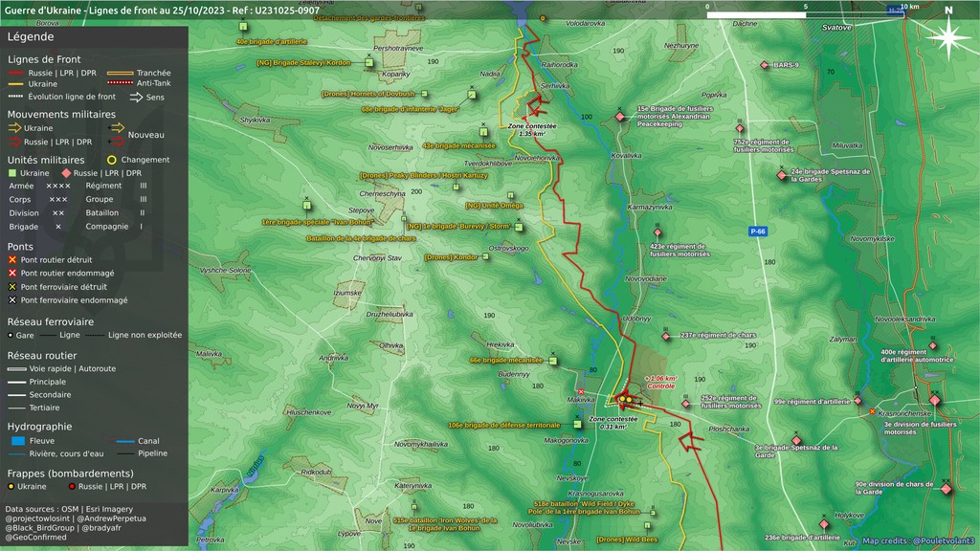Click the 'Mouvements militaires' legend heading
This screenshot has width=980, height=551.
click(x=61, y=115)
